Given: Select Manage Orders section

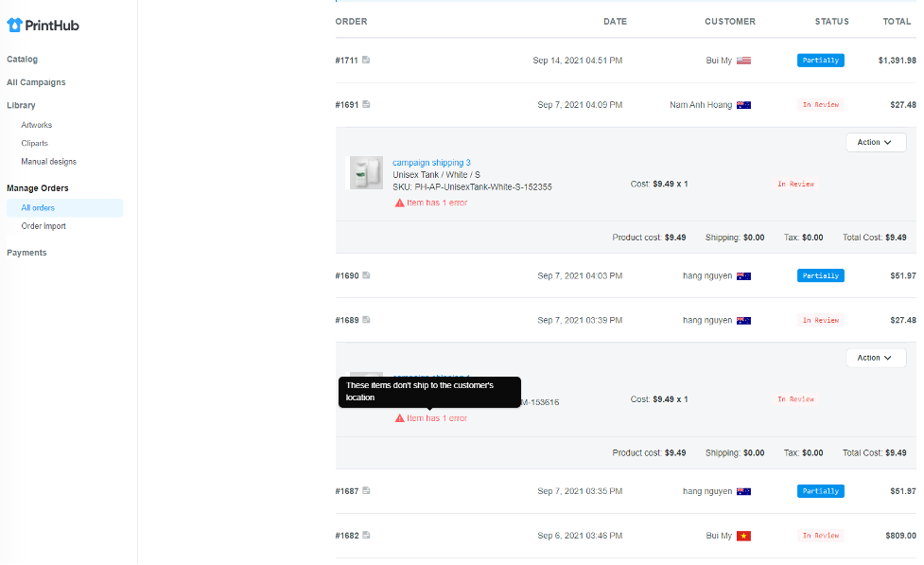Looking at the screenshot, I should 38,188.
